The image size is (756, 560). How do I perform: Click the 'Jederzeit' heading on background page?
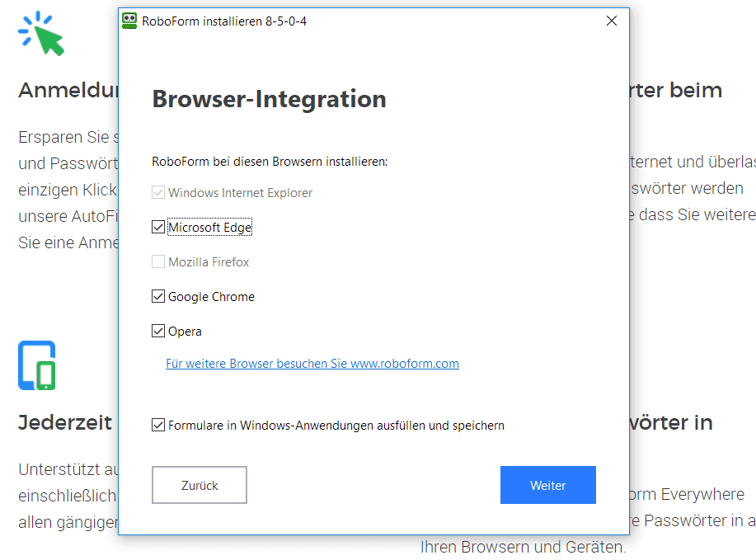tap(65, 422)
